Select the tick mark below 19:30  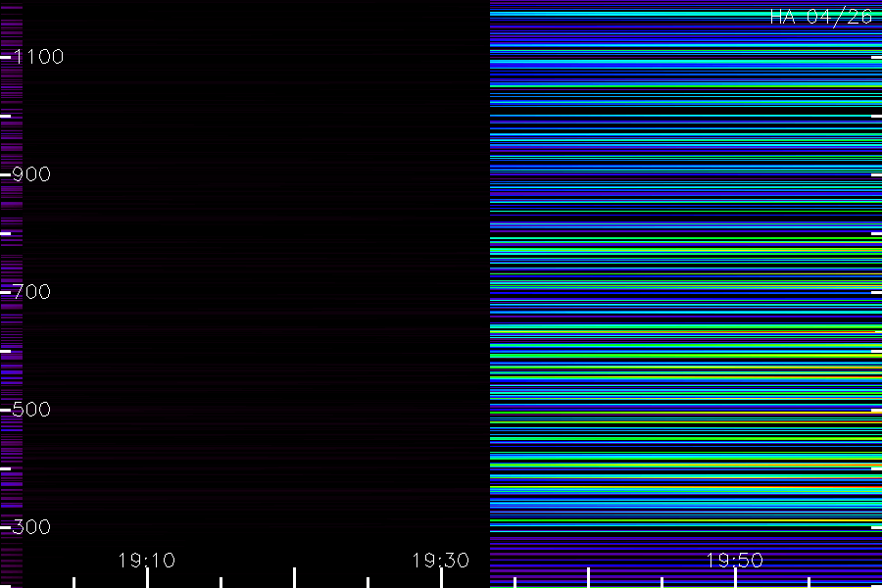441,578
